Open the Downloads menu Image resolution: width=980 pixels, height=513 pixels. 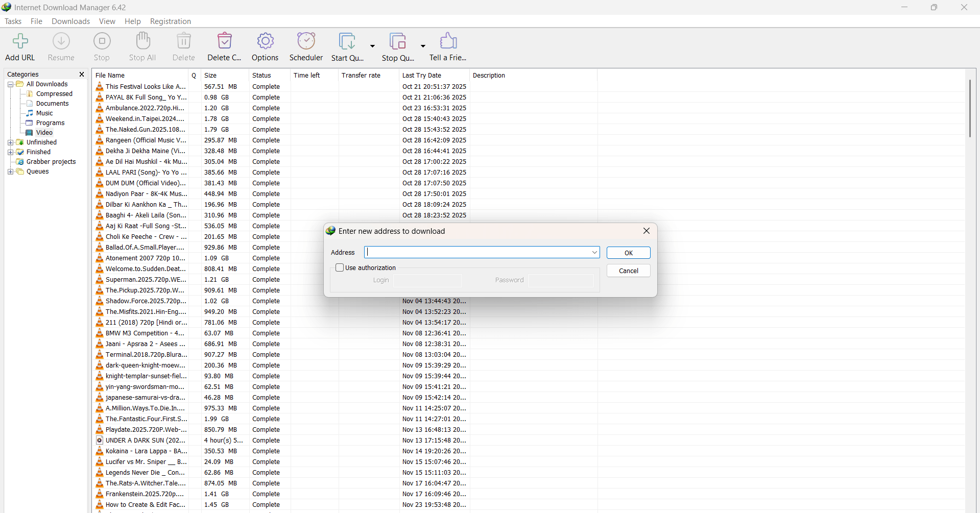[70, 21]
